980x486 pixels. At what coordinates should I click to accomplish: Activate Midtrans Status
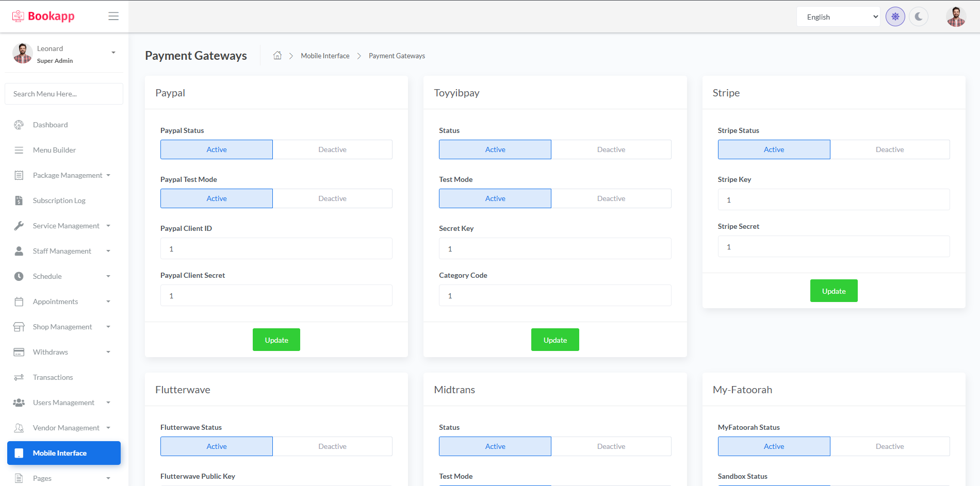point(495,446)
